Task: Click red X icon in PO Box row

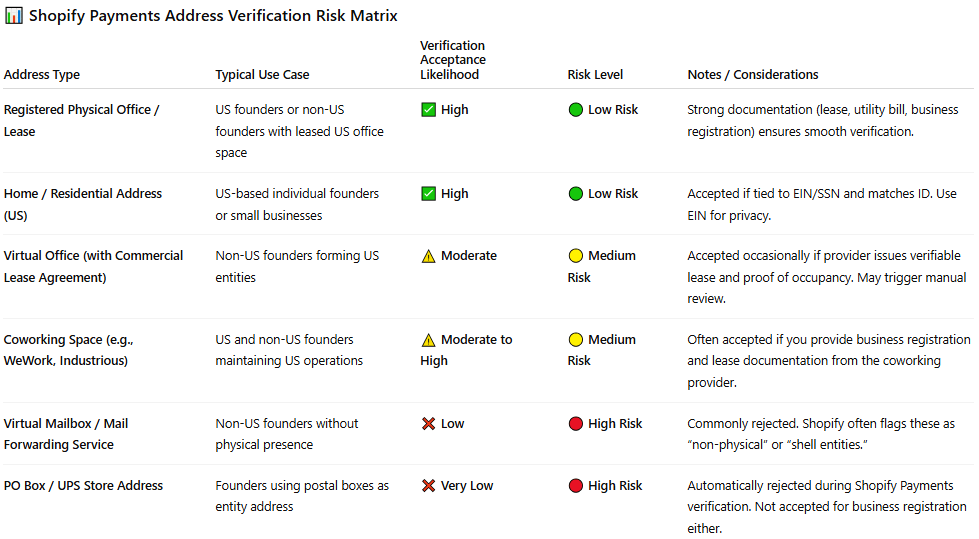Action: click(x=428, y=486)
